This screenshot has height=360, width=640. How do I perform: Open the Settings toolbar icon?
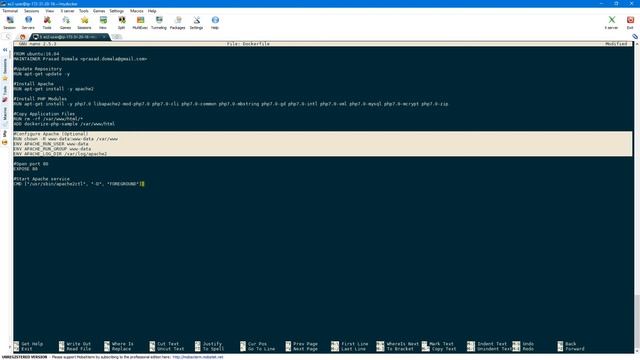[196, 22]
